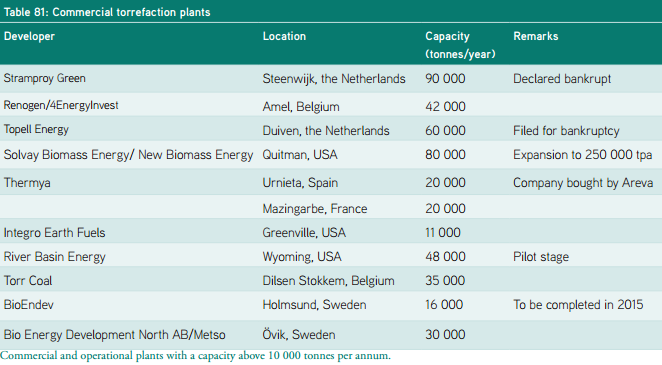
Task: Select Bio Energy Development North AB/Metso
Action: point(114,335)
